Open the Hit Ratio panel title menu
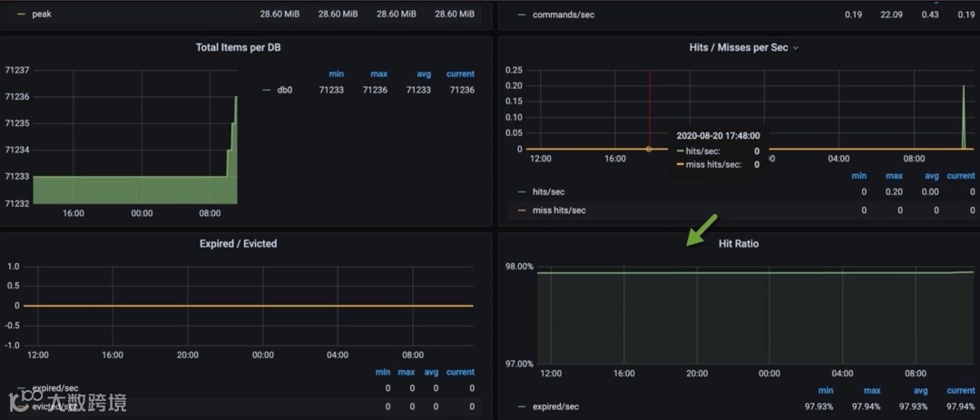The height and width of the screenshot is (420, 980). click(x=740, y=244)
